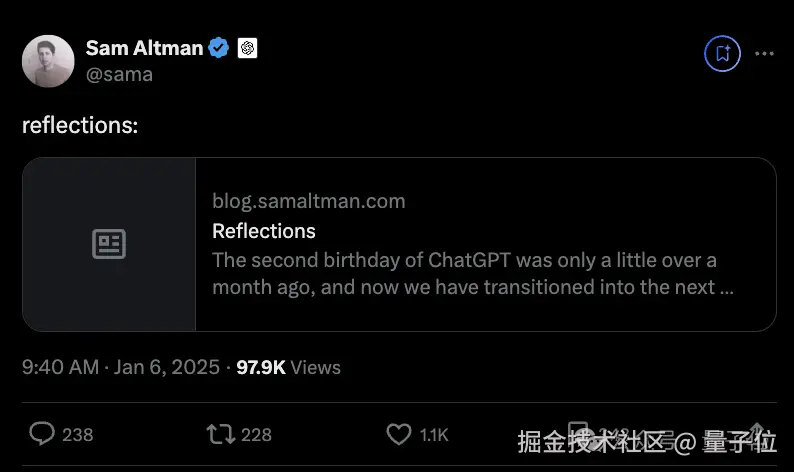Click the blue verified checkmark badge

click(219, 48)
